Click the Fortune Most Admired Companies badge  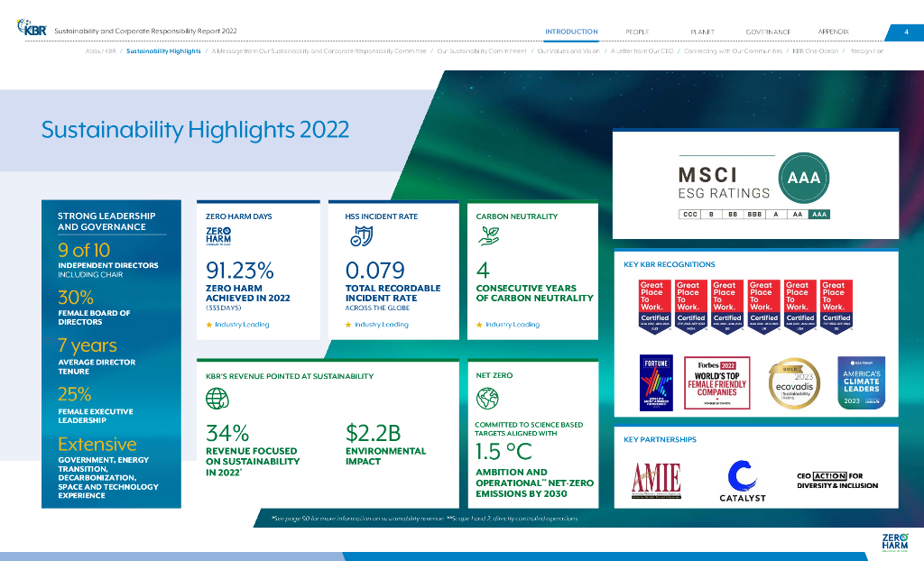(x=656, y=383)
